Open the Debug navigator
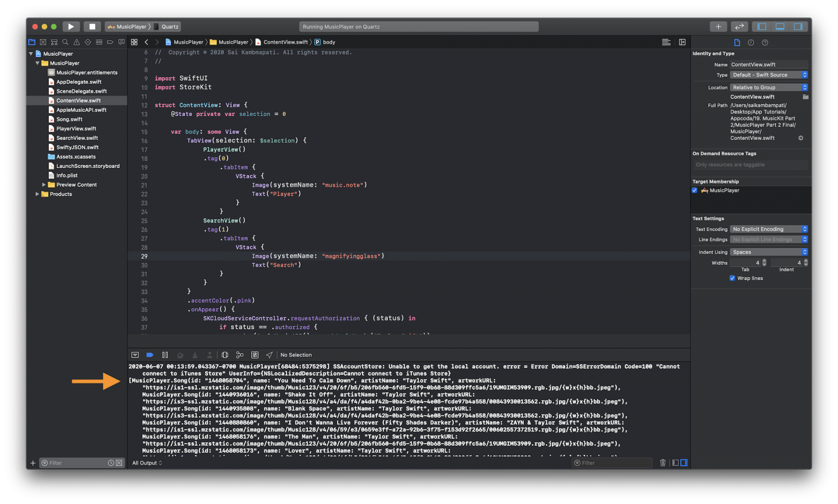The height and width of the screenshot is (504, 838). pos(99,42)
